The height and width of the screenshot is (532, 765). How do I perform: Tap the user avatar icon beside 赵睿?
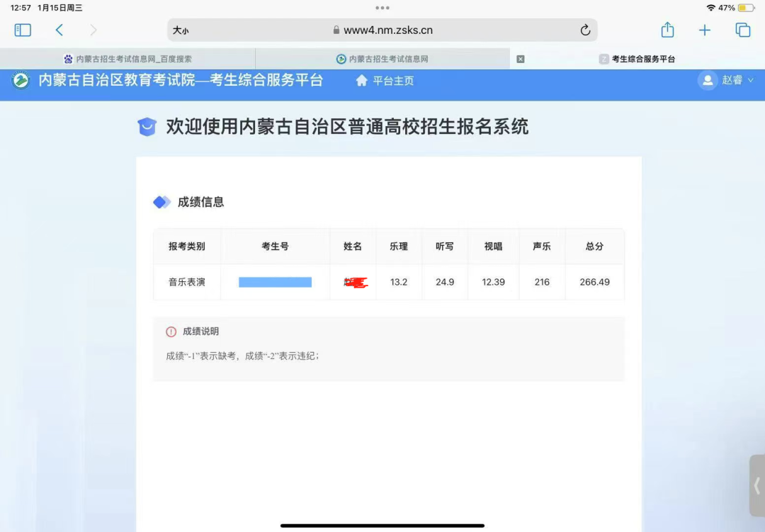707,81
